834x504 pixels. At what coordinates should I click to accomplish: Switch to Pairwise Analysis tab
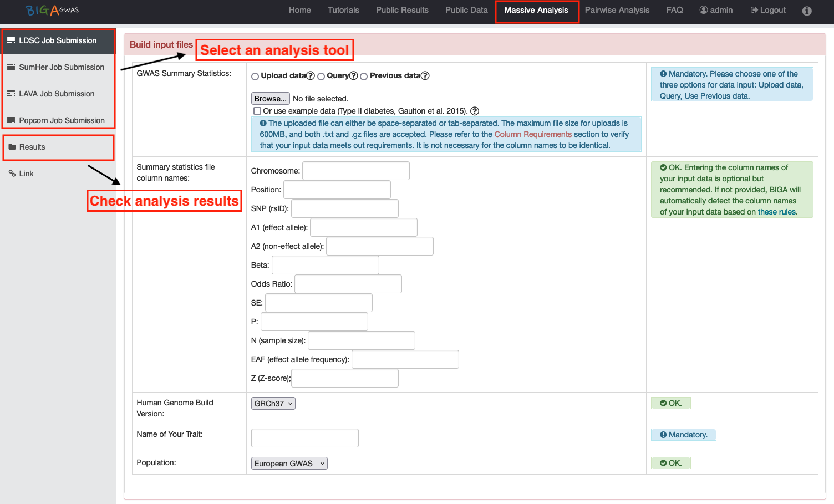pyautogui.click(x=617, y=10)
